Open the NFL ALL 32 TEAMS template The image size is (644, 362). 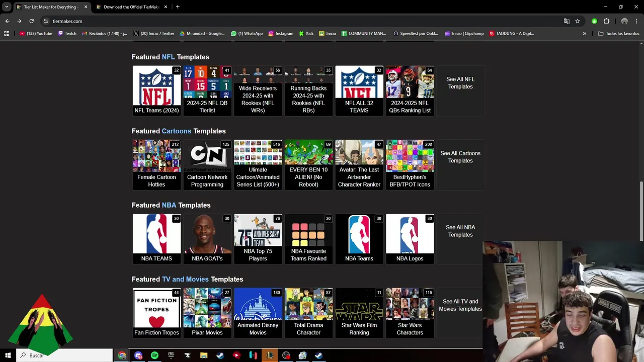coord(359,90)
